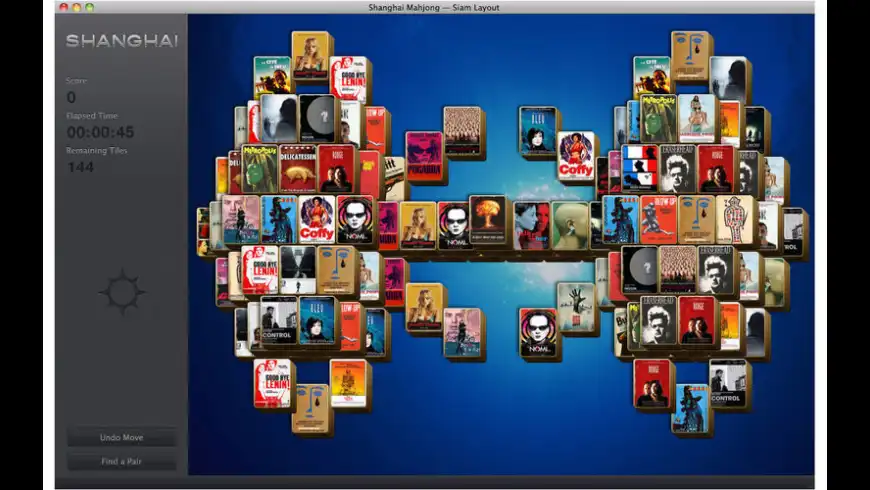The image size is (870, 490).
Task: Select the dark road poster tile
Action: point(298,270)
